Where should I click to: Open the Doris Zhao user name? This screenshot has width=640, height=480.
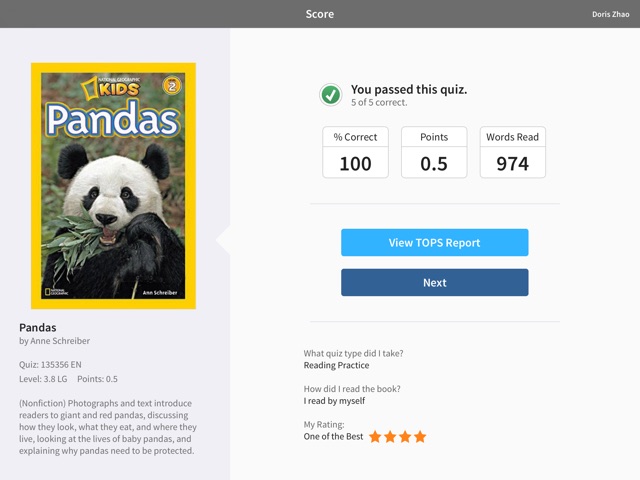(x=611, y=14)
